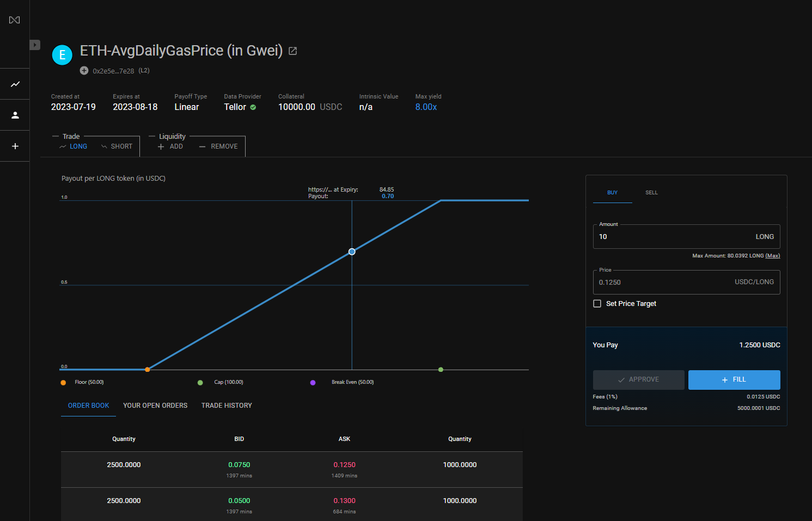Open the REMOVE liquidity option
Viewport: 812px width, 521px height.
pos(218,146)
